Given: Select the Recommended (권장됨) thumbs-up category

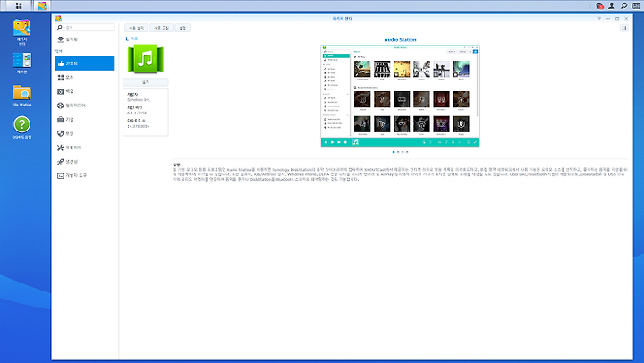Looking at the screenshot, I should 85,63.
